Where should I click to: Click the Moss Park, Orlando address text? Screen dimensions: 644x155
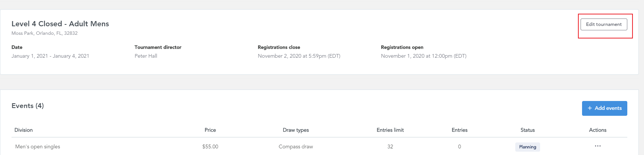pyautogui.click(x=45, y=33)
